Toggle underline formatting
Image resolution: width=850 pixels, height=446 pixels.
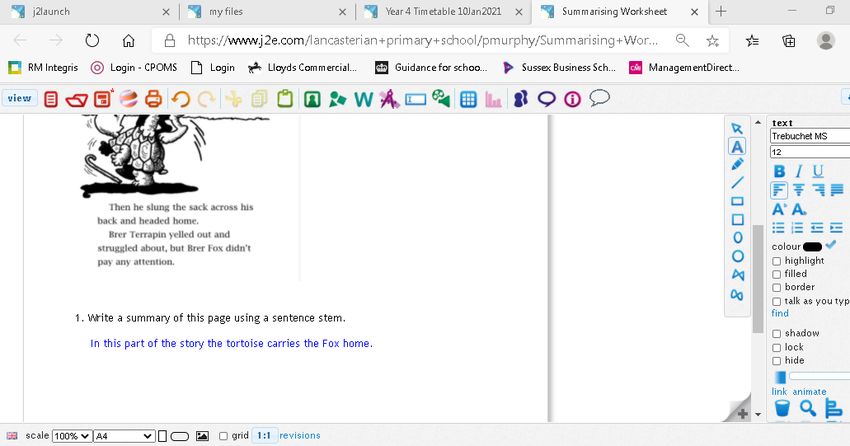pos(817,171)
